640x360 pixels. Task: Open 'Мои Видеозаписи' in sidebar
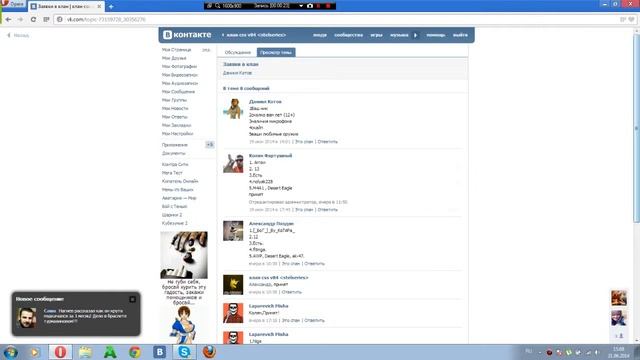180,75
